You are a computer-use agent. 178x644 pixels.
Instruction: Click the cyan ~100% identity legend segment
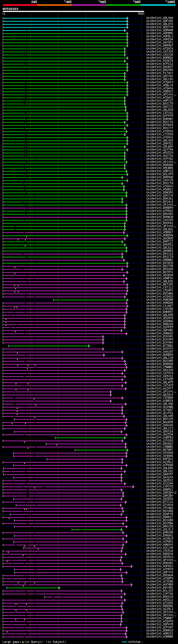coord(158,5)
